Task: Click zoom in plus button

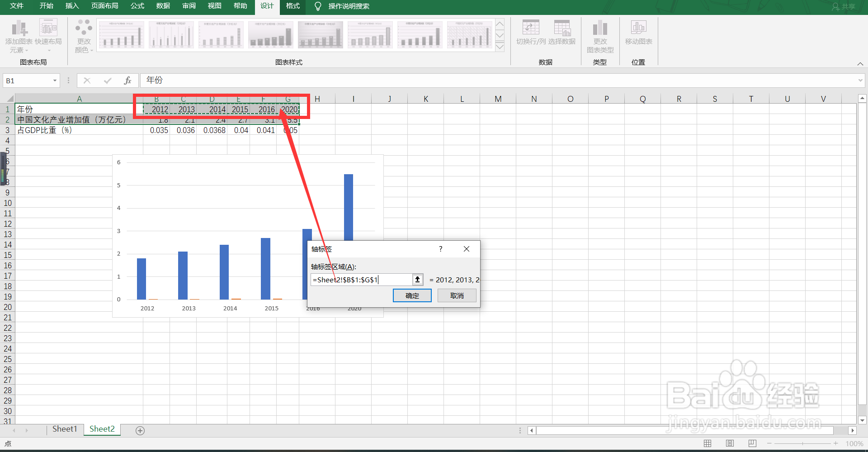Action: (x=835, y=443)
